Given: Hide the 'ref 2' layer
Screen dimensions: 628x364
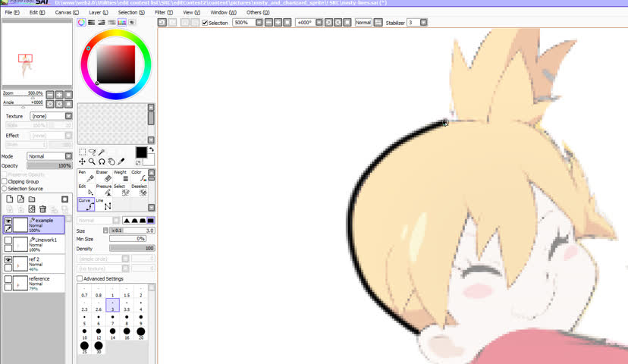Looking at the screenshot, I should click(8, 259).
